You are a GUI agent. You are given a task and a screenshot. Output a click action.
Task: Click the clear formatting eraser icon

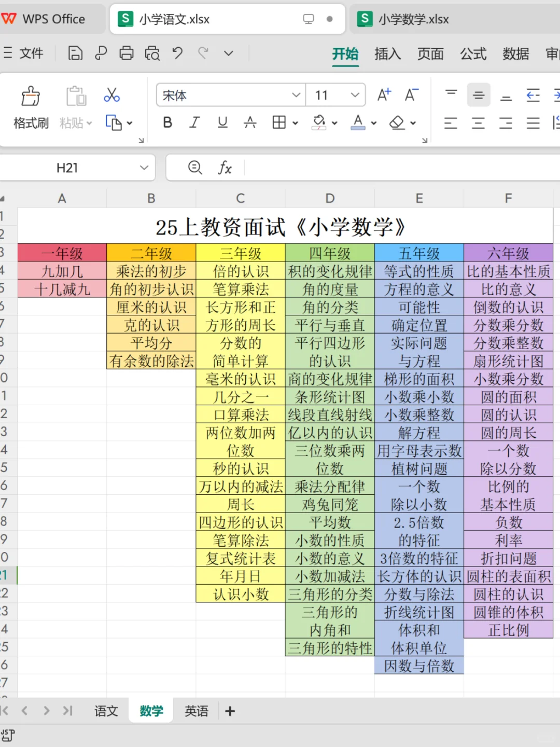point(398,122)
